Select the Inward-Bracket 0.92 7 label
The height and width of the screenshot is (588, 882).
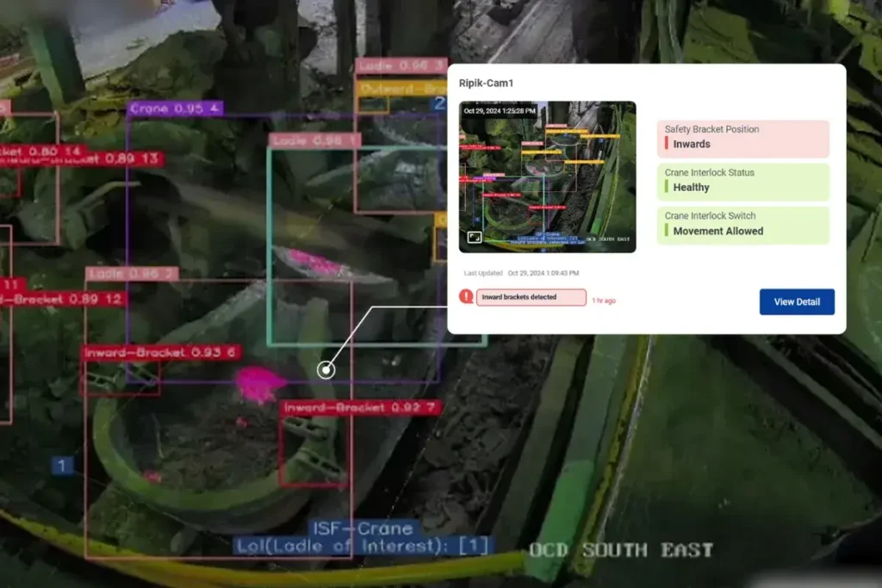click(361, 407)
